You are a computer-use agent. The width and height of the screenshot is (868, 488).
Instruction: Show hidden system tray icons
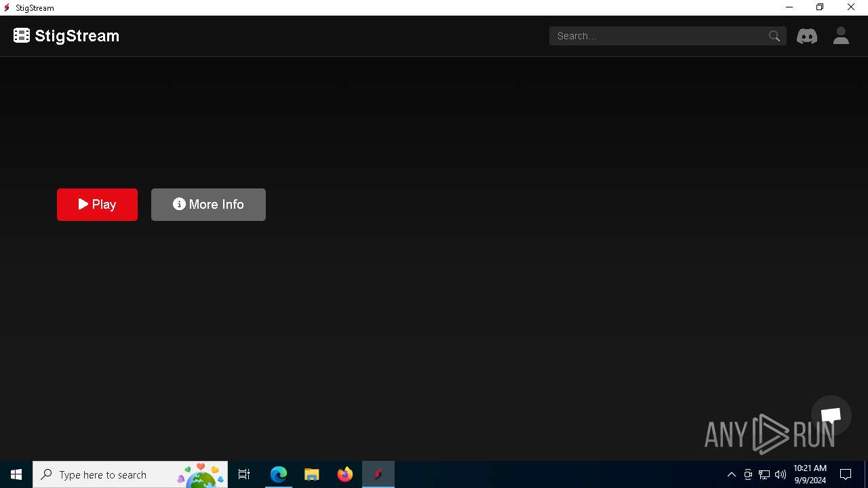(731, 474)
